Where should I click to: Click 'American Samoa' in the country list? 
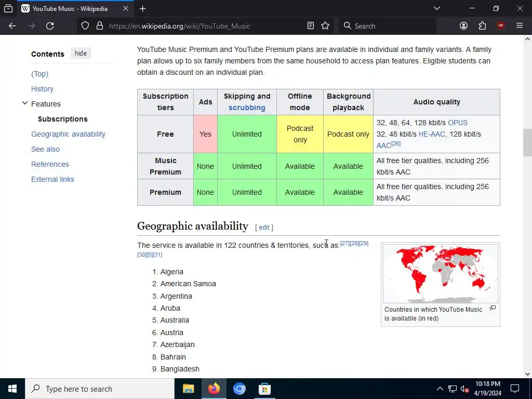188,284
